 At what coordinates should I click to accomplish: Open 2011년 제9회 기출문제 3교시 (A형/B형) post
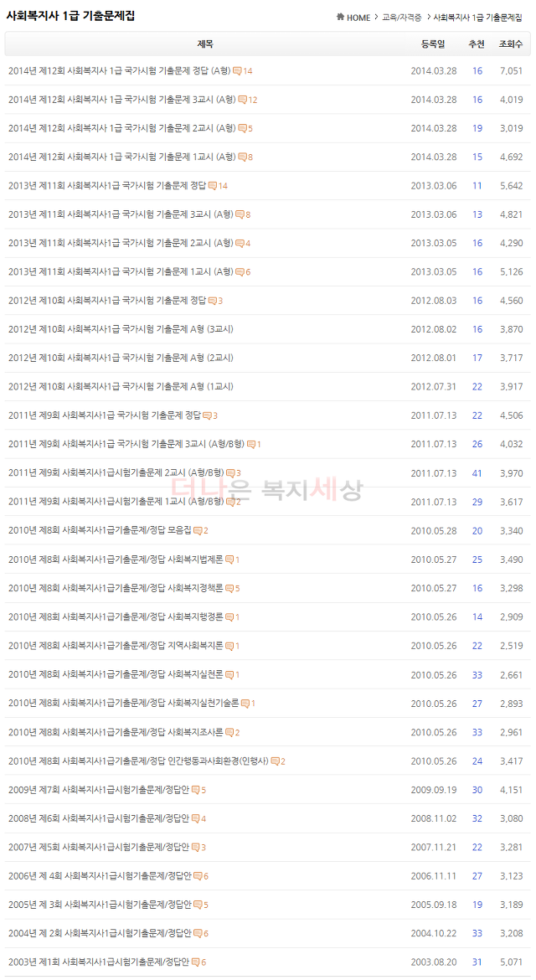click(x=126, y=445)
